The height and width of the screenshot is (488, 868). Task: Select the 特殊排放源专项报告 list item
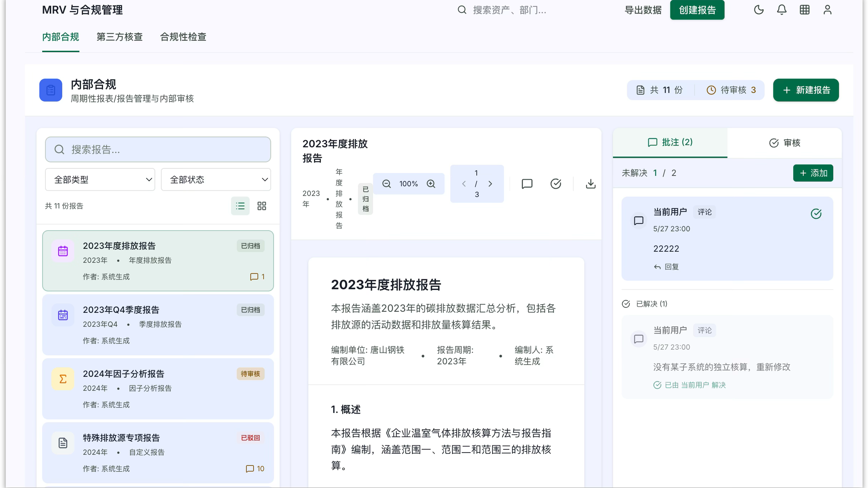click(x=158, y=453)
